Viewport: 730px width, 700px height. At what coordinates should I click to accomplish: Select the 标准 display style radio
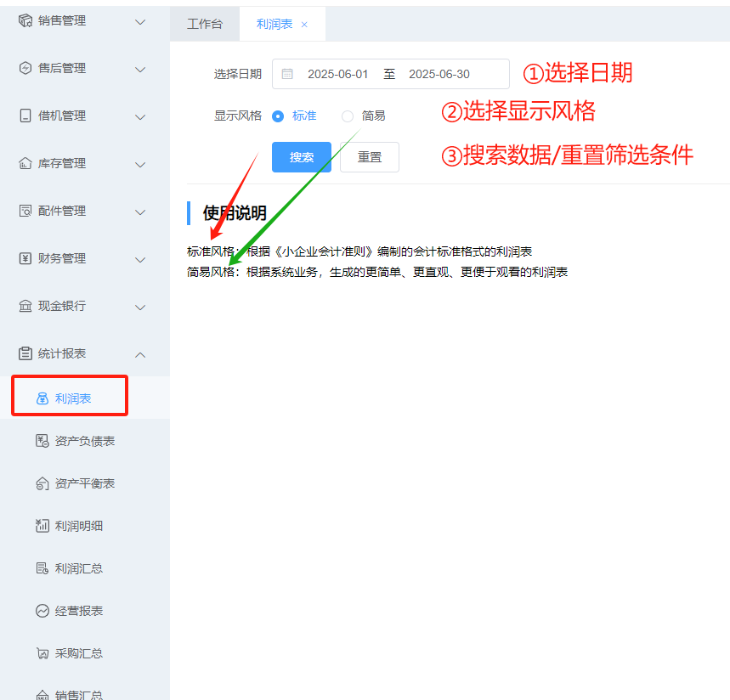click(278, 116)
